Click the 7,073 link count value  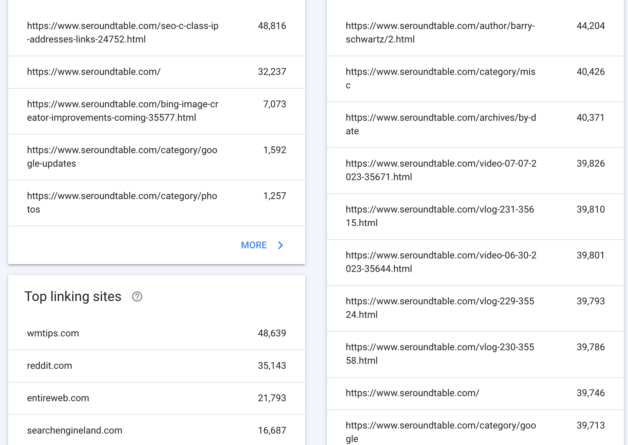[275, 104]
